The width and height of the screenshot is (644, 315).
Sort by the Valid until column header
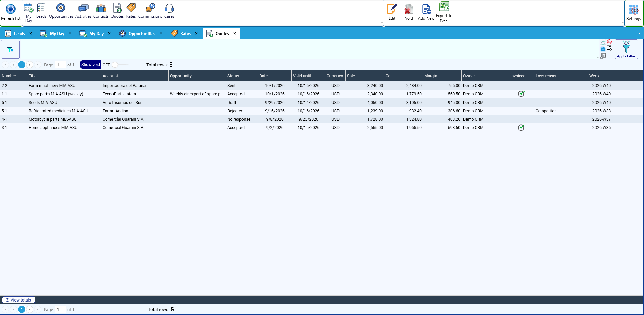[x=308, y=76]
